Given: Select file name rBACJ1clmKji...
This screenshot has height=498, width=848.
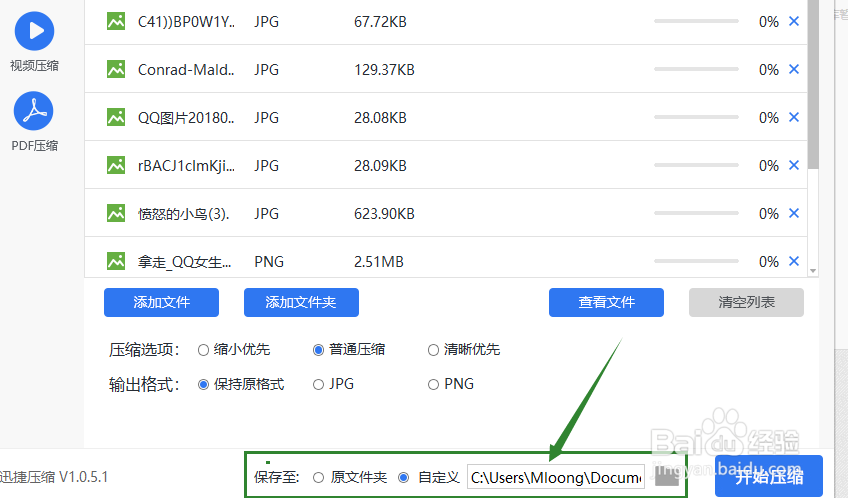Looking at the screenshot, I should (187, 165).
